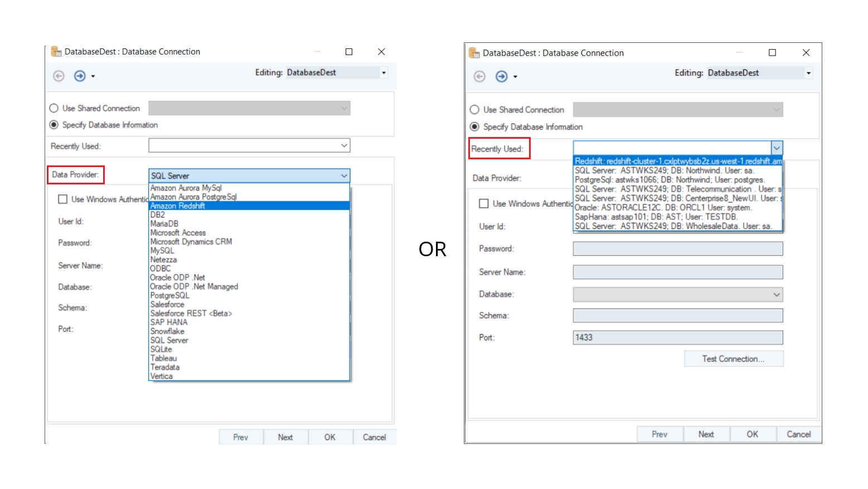
Task: Maximize the right Database Connection dialog
Action: [772, 52]
